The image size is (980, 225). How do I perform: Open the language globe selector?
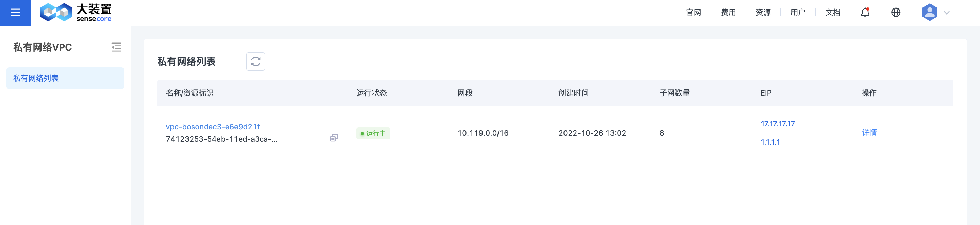point(896,13)
